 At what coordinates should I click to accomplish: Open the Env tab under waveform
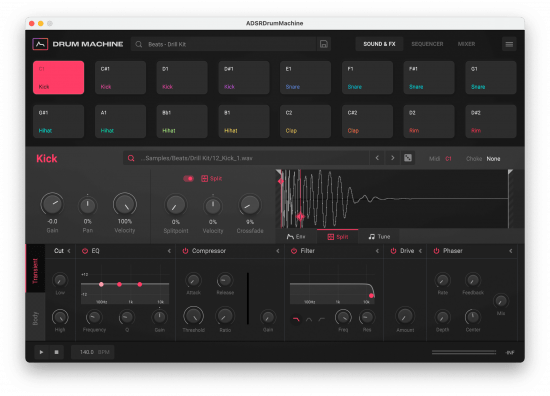[x=296, y=237]
